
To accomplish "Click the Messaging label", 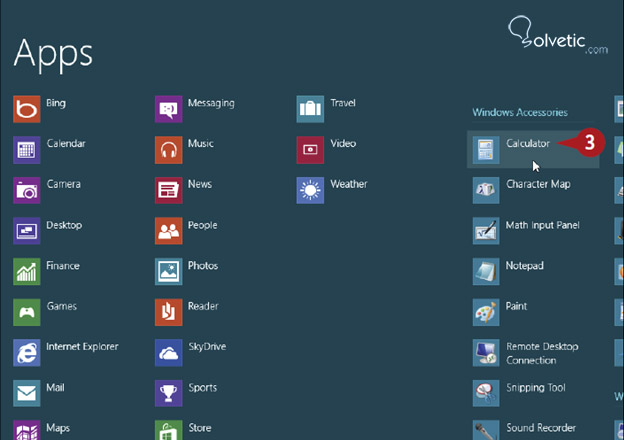I will 211,103.
